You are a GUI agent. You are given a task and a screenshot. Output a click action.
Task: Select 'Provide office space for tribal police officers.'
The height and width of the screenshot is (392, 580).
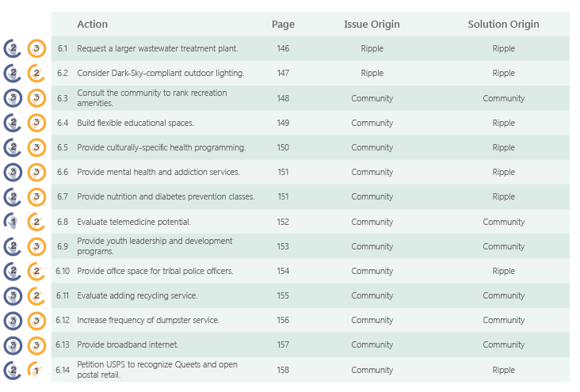155,271
